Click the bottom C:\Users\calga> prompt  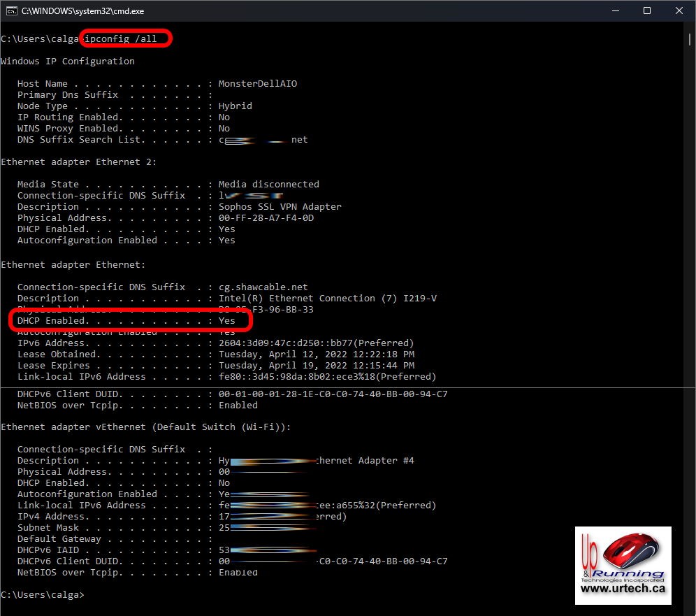pos(42,594)
